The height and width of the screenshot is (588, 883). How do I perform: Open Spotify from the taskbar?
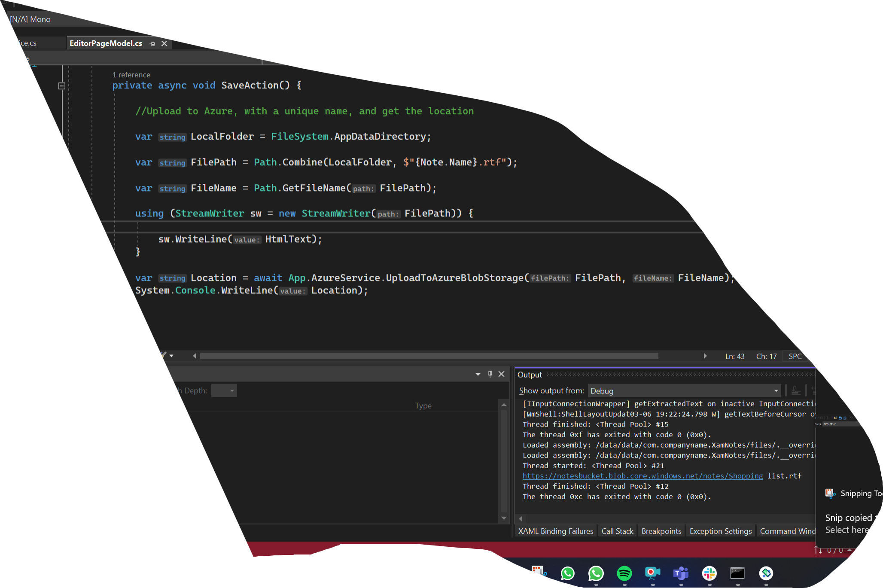(x=624, y=573)
